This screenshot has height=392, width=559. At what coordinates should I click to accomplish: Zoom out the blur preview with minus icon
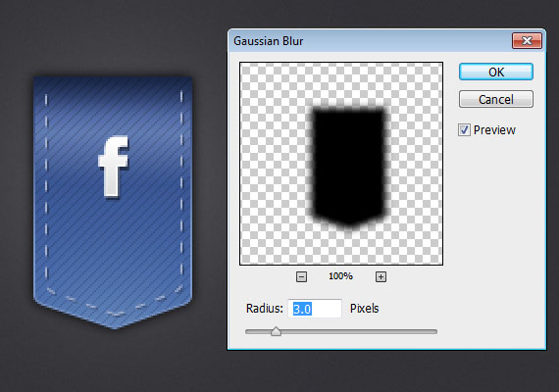click(x=301, y=276)
